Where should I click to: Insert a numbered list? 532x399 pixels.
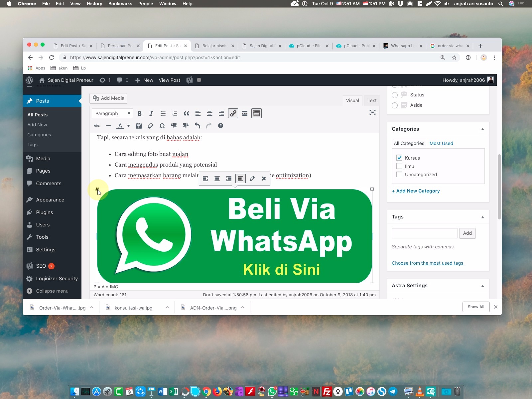pyautogui.click(x=175, y=113)
